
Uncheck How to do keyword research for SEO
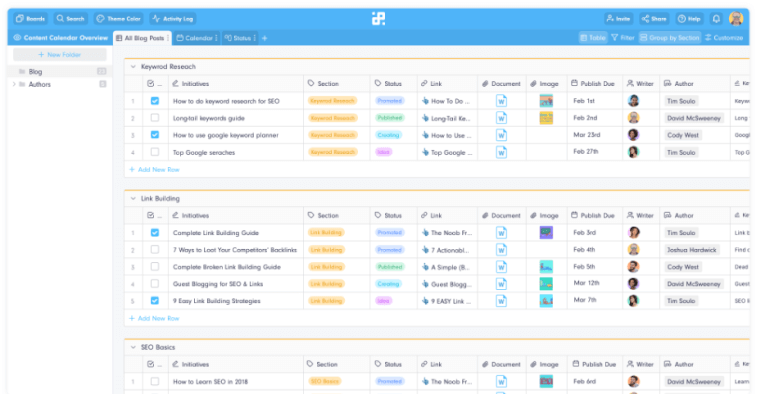point(155,101)
